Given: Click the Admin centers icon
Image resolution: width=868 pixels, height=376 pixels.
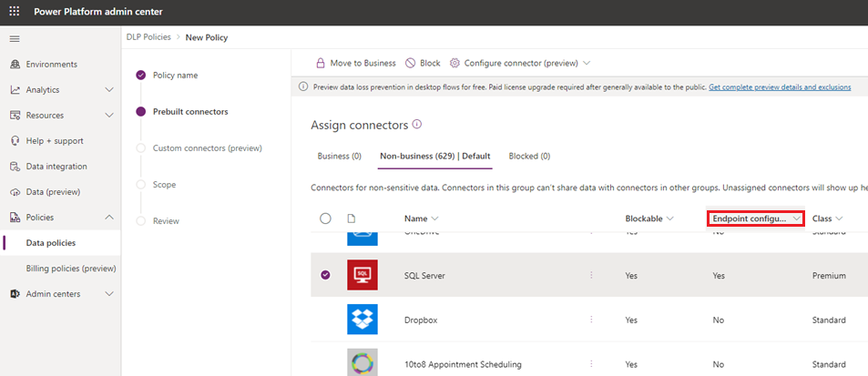Looking at the screenshot, I should (x=15, y=294).
